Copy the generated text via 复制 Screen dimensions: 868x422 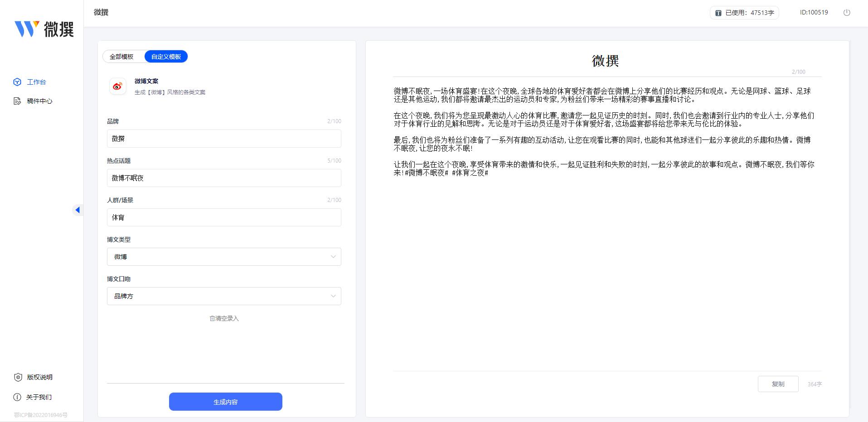pyautogui.click(x=778, y=384)
